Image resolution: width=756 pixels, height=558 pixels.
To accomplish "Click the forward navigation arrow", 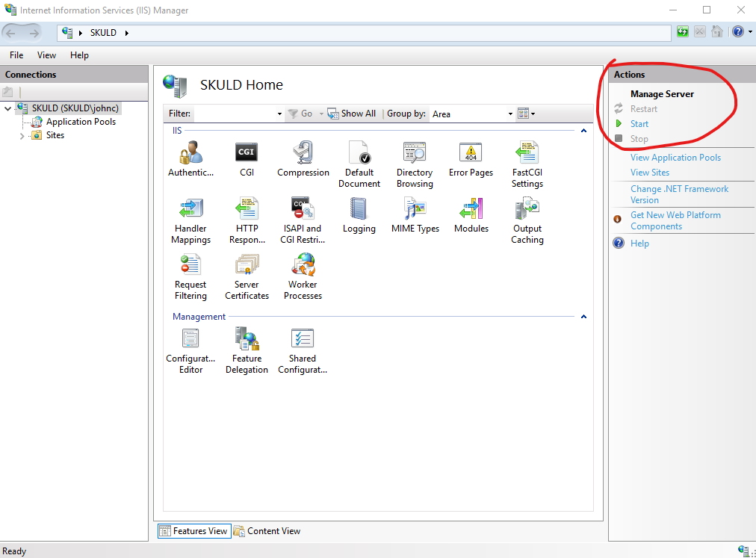I will 34,33.
